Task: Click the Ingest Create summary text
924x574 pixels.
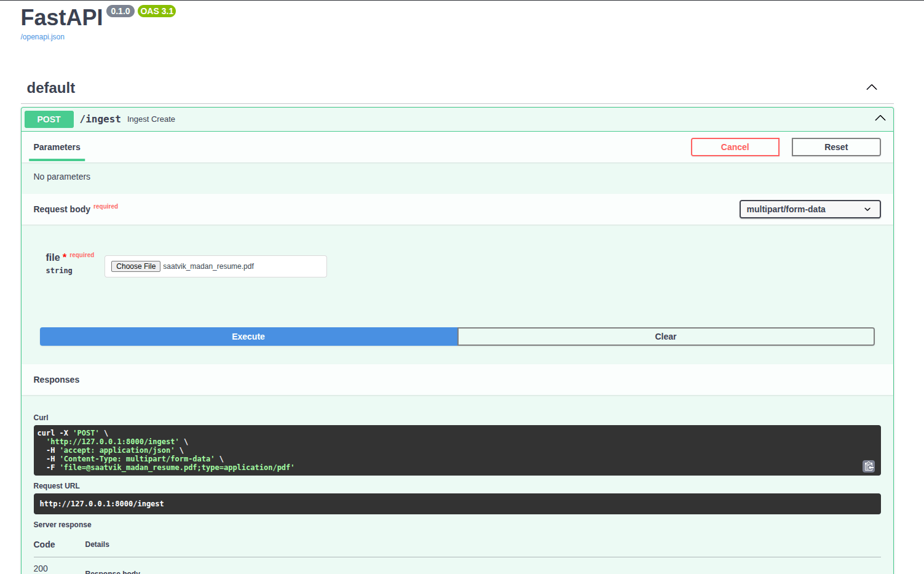Action: 151,119
